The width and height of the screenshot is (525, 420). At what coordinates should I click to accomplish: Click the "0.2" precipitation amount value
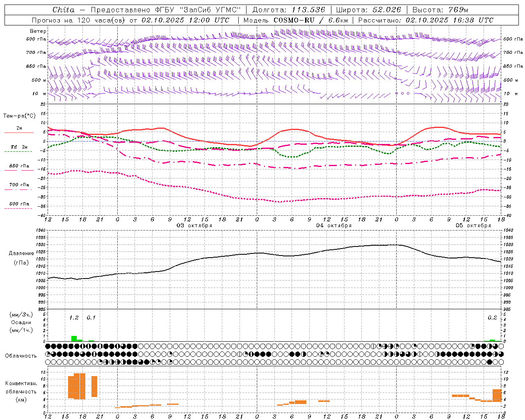pyautogui.click(x=492, y=317)
